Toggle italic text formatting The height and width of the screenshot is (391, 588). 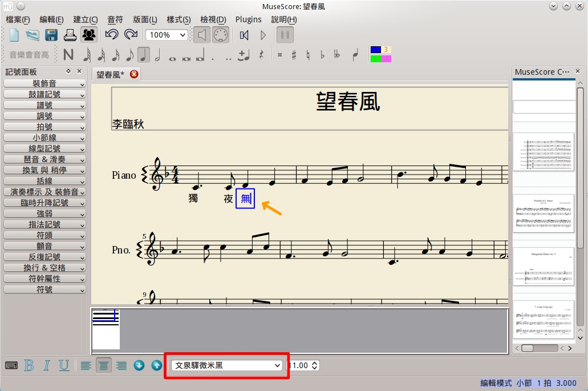point(47,365)
